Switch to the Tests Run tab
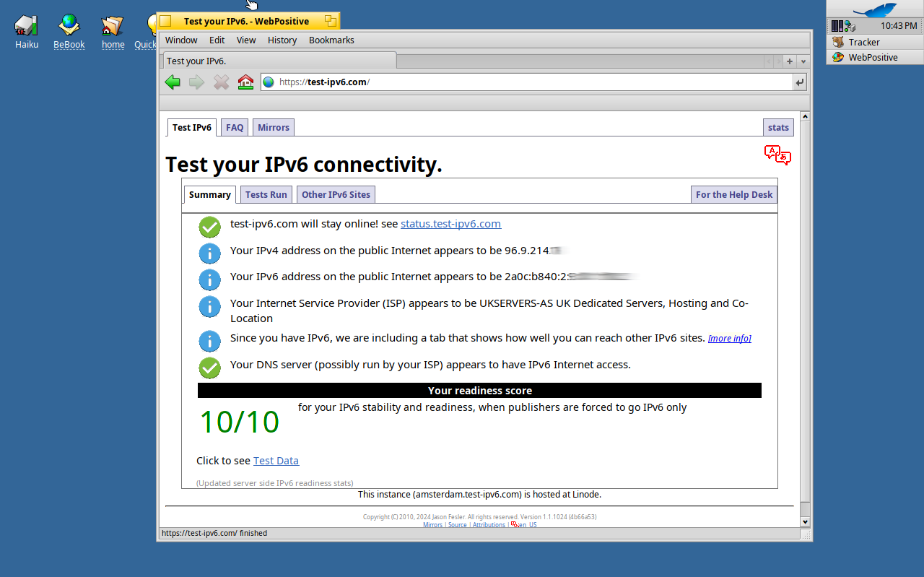The width and height of the screenshot is (924, 577). [x=266, y=194]
